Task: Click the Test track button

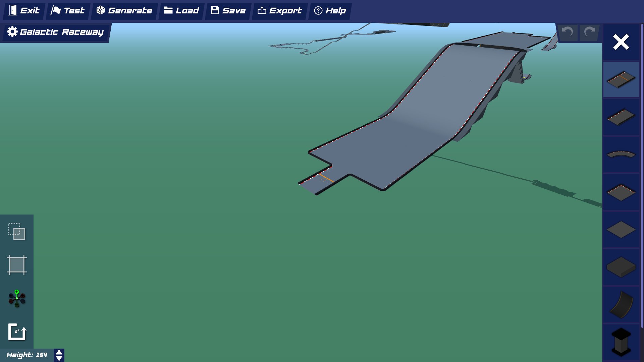Action: [x=68, y=11]
